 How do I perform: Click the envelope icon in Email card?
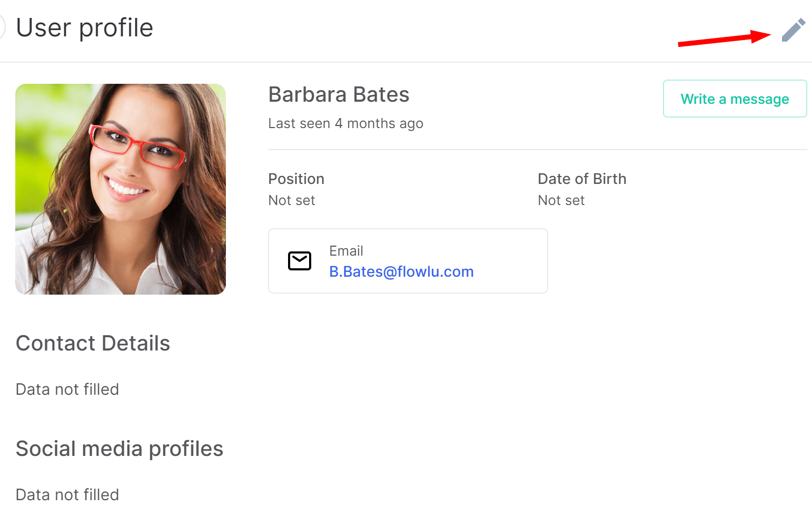300,261
